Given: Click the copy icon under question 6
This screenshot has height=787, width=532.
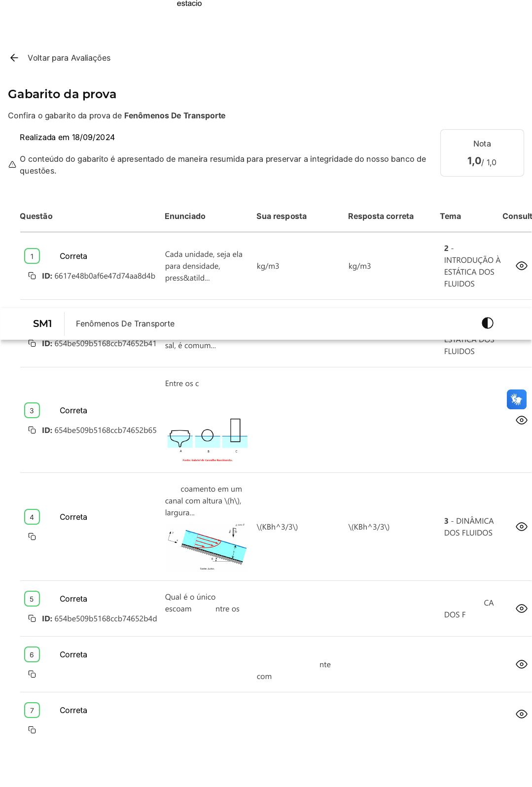Looking at the screenshot, I should 32,674.
